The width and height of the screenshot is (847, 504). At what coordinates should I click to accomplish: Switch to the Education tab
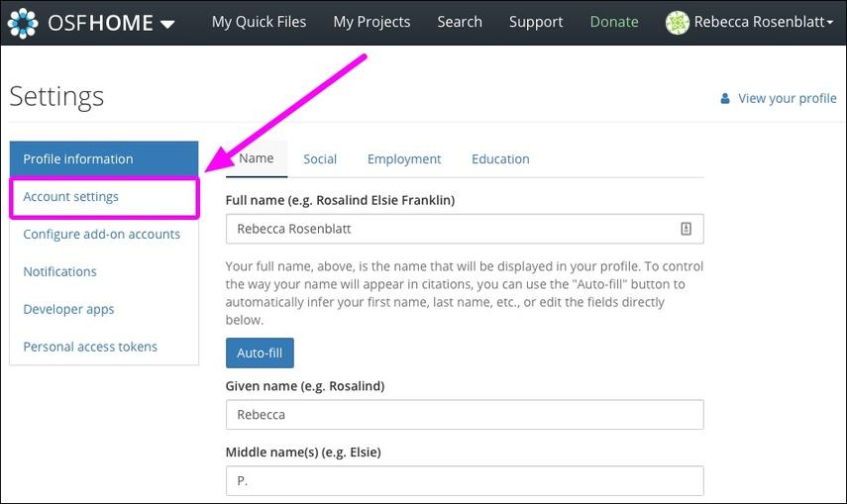pos(500,158)
